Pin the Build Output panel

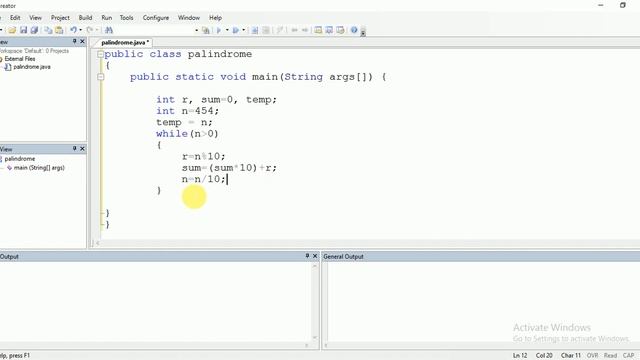[307, 256]
